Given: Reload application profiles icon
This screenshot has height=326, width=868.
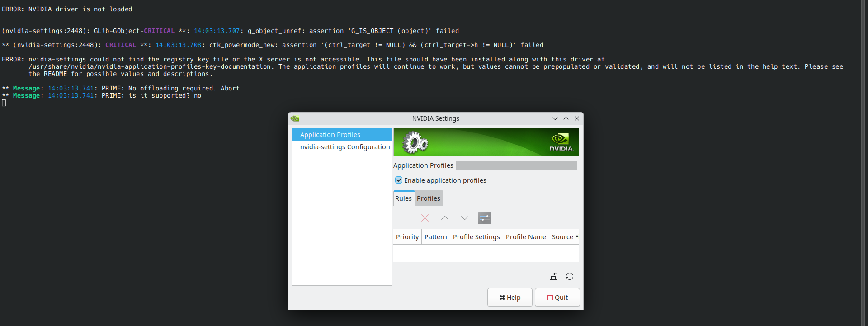Looking at the screenshot, I should coord(570,276).
